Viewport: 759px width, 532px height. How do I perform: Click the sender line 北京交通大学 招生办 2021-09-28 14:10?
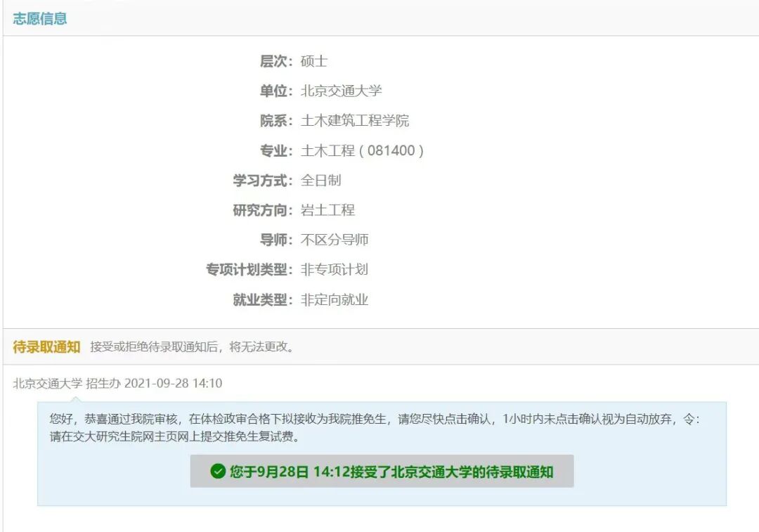coord(117,384)
